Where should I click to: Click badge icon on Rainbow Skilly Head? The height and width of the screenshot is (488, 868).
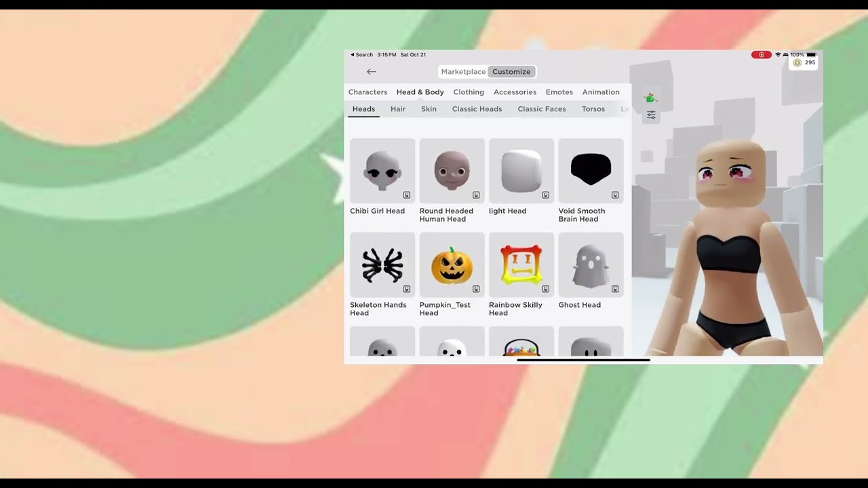[546, 289]
